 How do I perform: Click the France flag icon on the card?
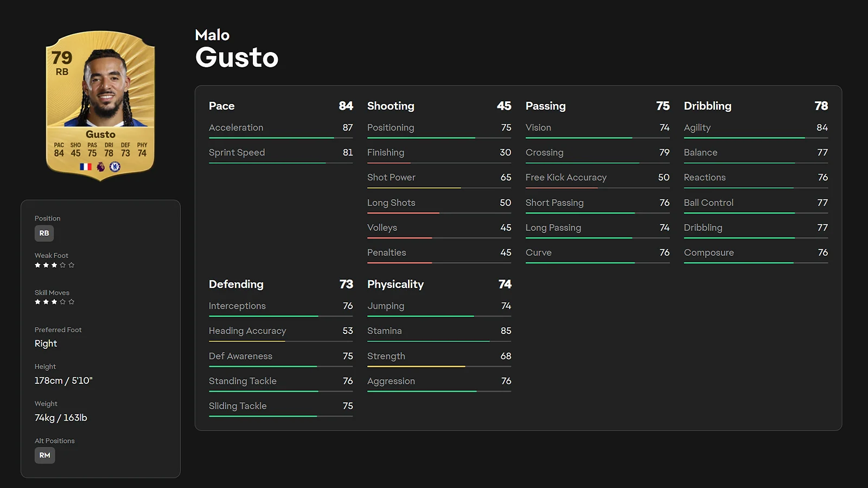click(86, 167)
